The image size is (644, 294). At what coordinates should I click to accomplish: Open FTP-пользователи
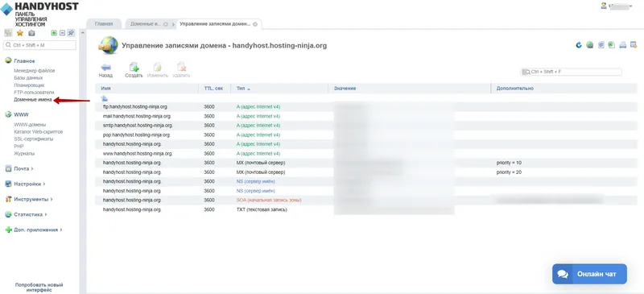(34, 93)
